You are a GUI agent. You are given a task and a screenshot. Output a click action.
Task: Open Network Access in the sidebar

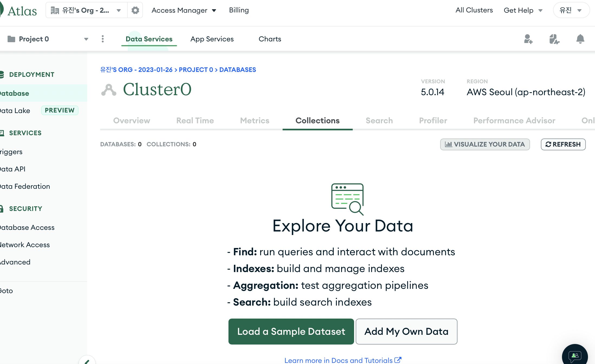pyautogui.click(x=25, y=245)
